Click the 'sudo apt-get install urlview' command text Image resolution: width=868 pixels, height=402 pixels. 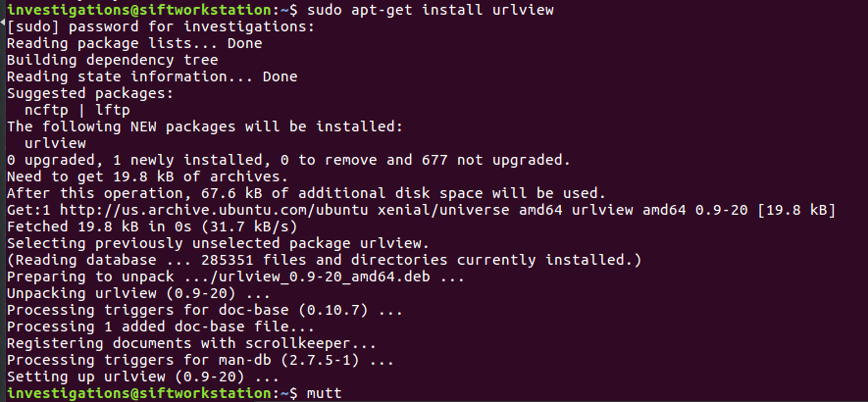[x=430, y=10]
